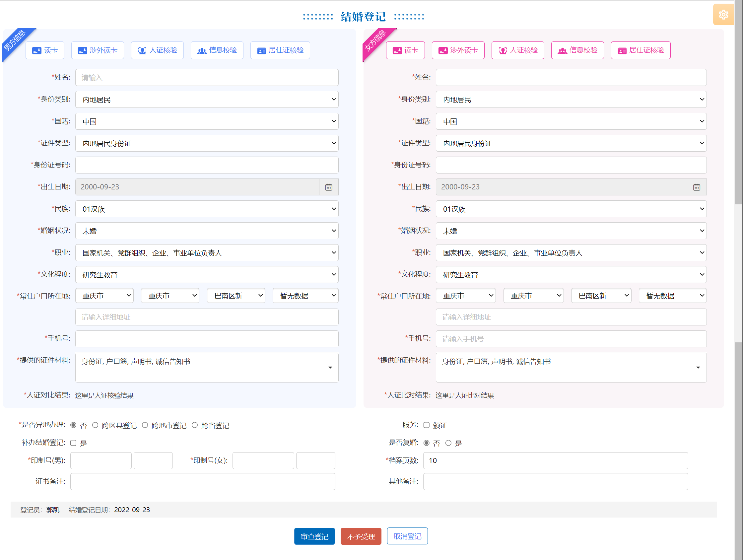743x560 pixels.
Task: Open the settings gear in the corner
Action: (x=723, y=15)
